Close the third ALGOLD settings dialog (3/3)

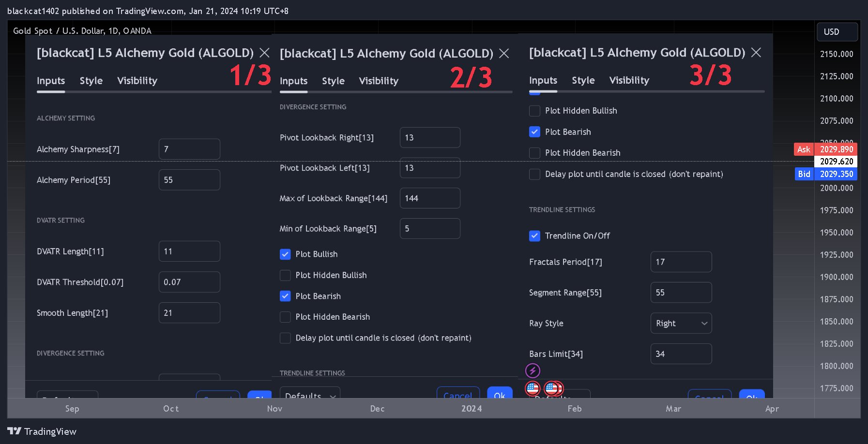tap(756, 52)
